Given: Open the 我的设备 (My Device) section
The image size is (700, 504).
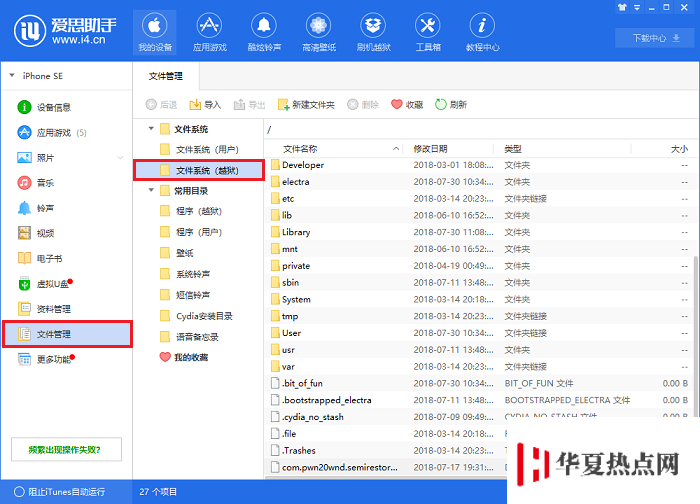Looking at the screenshot, I should (154, 33).
